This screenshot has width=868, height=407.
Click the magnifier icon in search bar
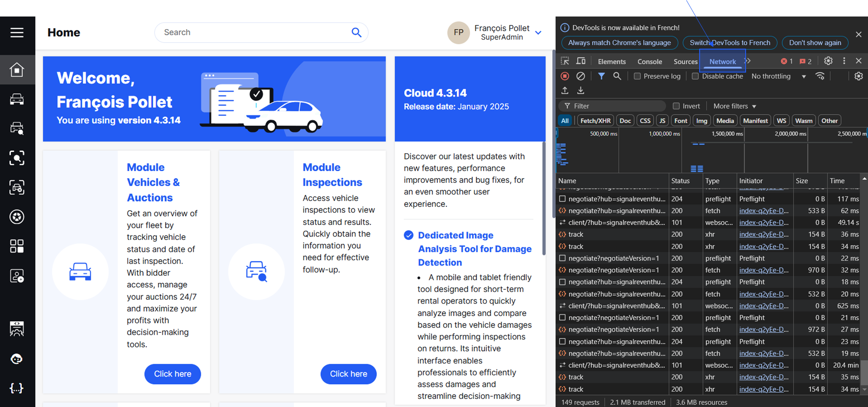pos(356,33)
